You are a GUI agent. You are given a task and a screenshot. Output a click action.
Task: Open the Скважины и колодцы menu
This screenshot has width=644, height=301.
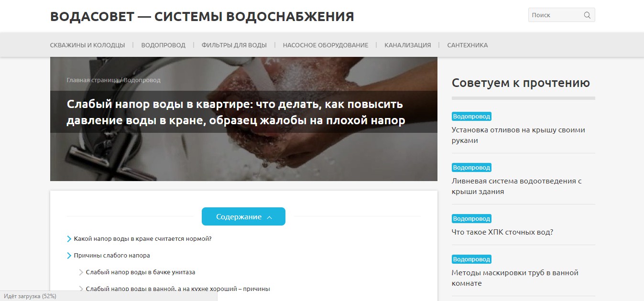[87, 45]
